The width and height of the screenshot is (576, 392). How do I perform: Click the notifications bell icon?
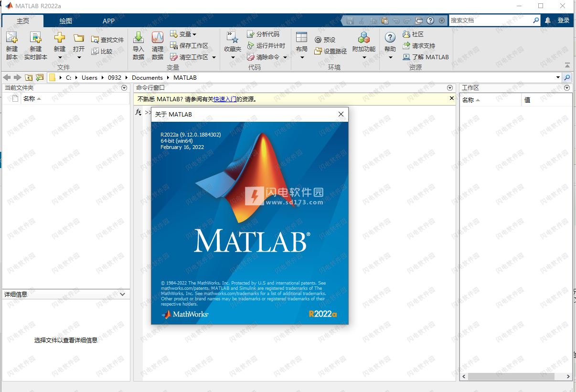pyautogui.click(x=548, y=21)
